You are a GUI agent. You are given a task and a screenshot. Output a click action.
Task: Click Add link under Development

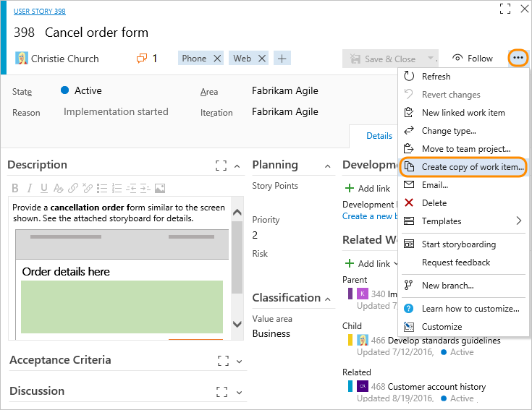coord(368,189)
